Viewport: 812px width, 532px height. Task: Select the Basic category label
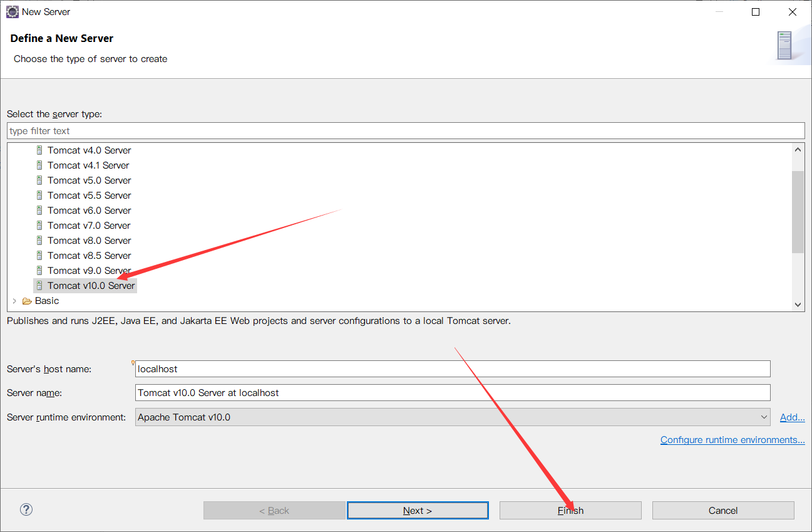pyautogui.click(x=47, y=301)
